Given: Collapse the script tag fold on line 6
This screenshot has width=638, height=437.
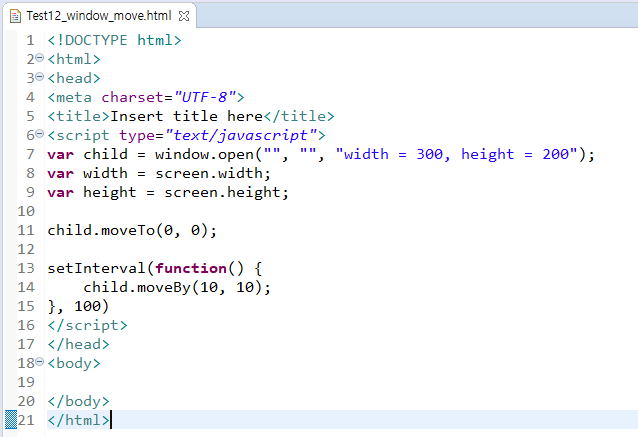Looking at the screenshot, I should click(x=39, y=133).
